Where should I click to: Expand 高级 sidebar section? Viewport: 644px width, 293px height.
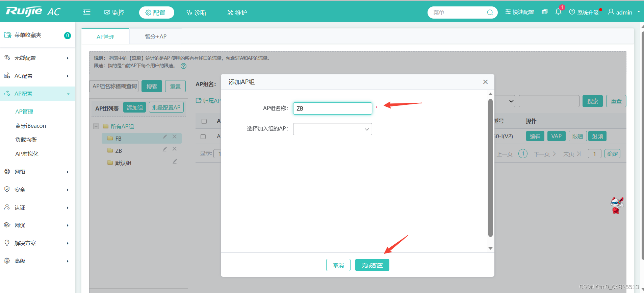[37, 261]
